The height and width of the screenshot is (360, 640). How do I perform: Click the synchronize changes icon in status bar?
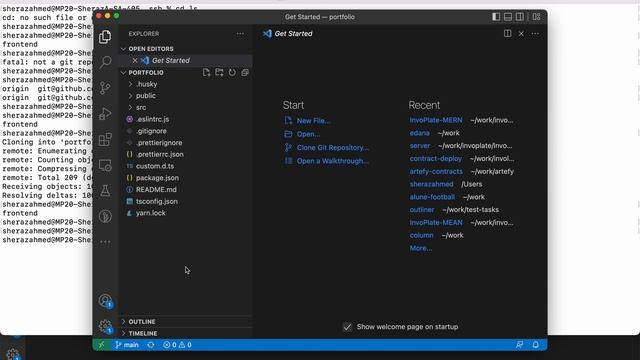(151, 345)
